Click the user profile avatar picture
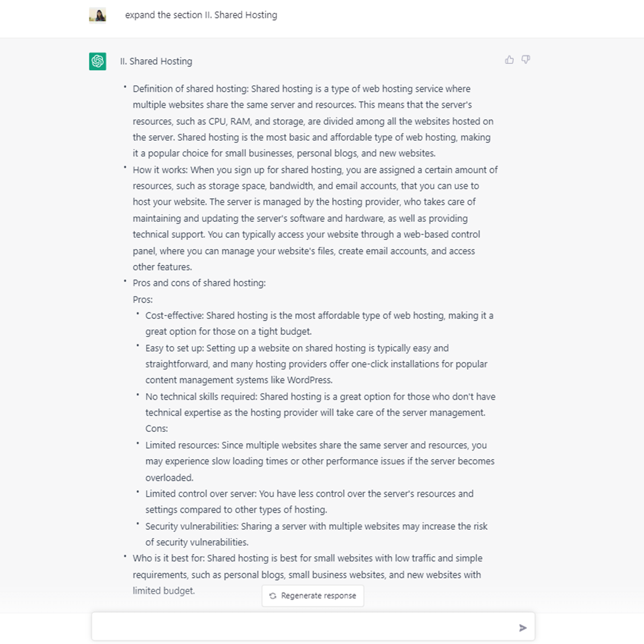The image size is (644, 644). [98, 15]
